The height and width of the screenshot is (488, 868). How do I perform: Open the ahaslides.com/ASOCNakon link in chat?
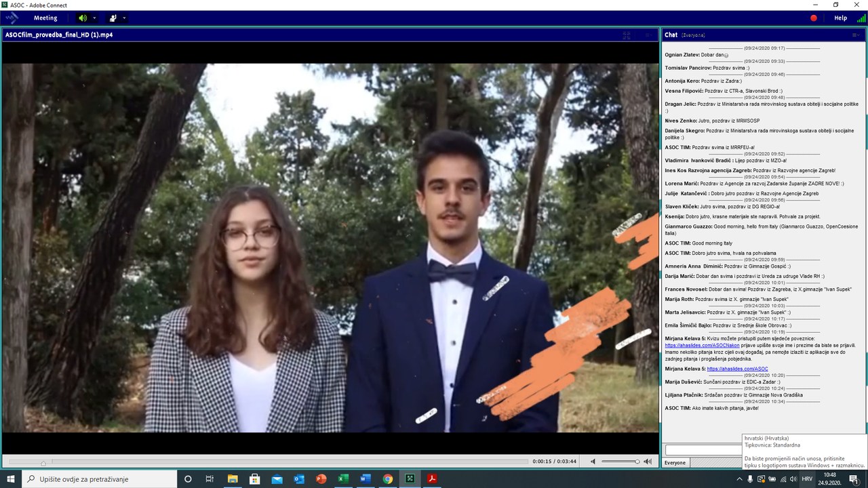pos(692,345)
